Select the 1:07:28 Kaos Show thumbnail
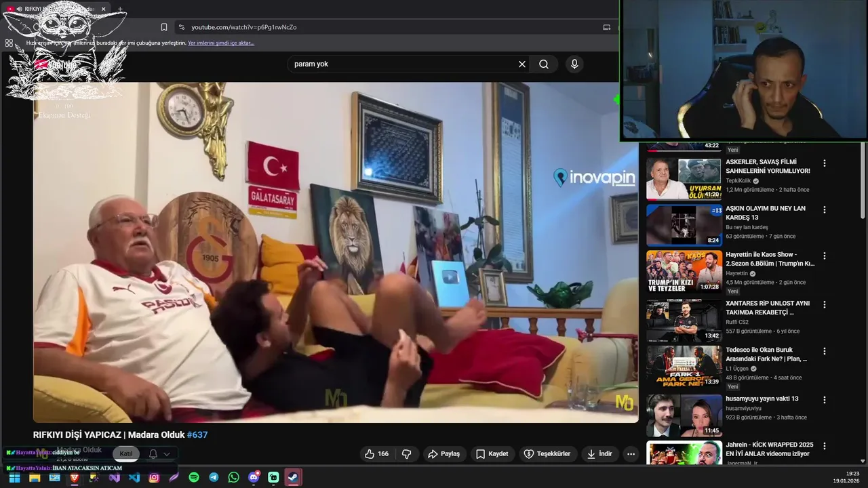The height and width of the screenshot is (488, 868). click(x=684, y=271)
